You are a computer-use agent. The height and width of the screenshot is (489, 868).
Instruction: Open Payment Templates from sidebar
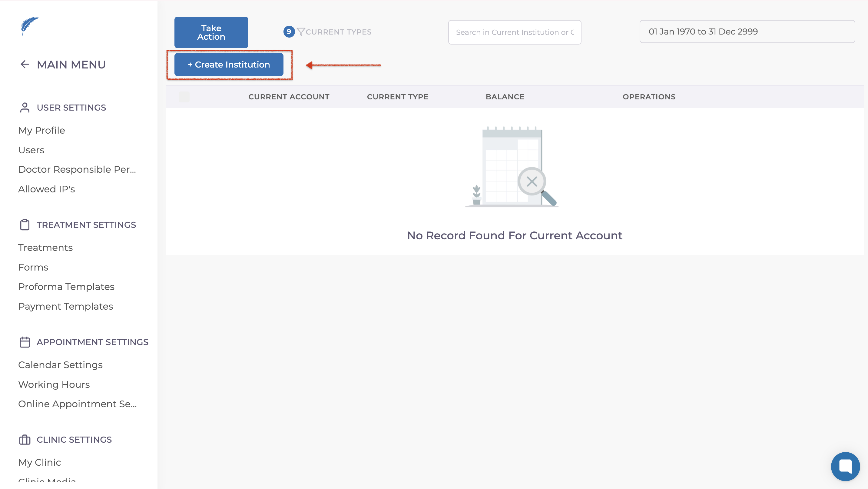tap(65, 306)
